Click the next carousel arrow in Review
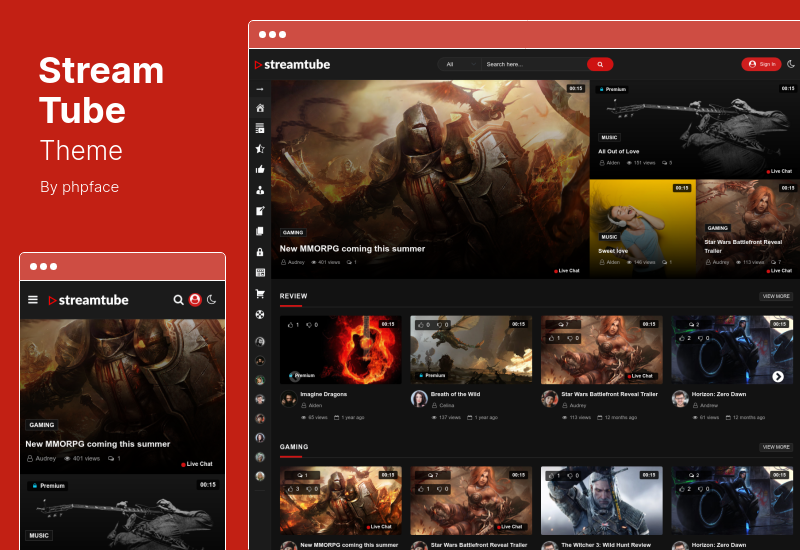This screenshot has height=550, width=800. click(778, 377)
